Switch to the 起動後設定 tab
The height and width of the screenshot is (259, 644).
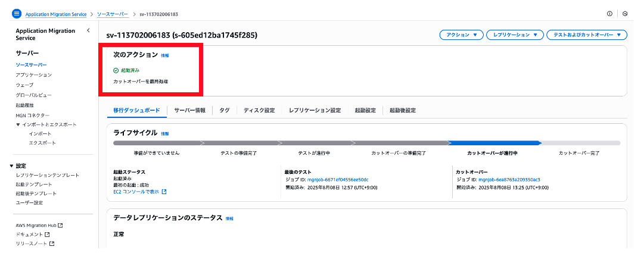tap(403, 110)
